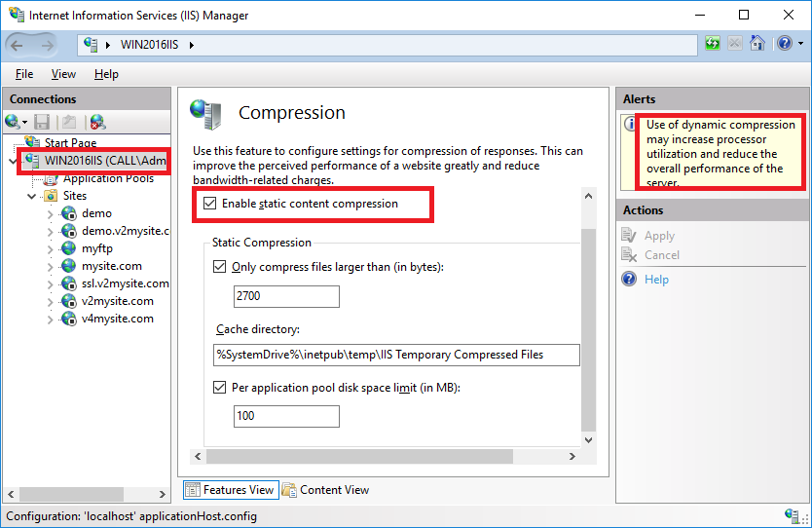Screen dimensions: 812x528
Task: Select the Start Page node
Action: tap(70, 142)
